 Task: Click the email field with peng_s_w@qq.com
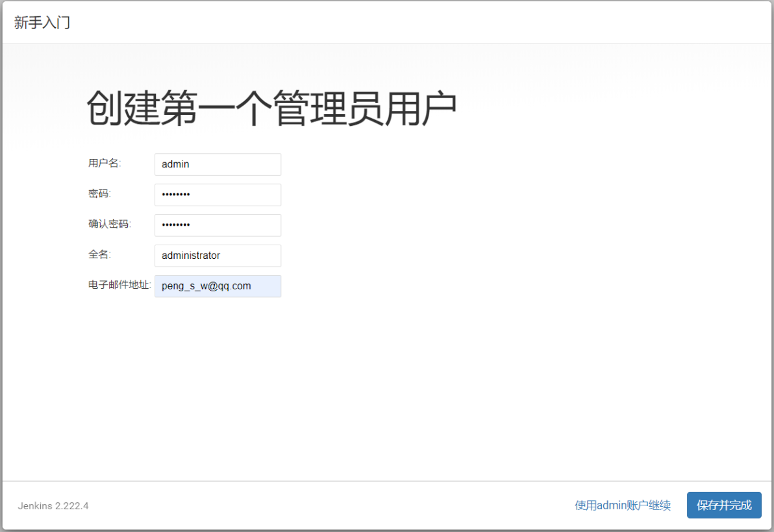point(218,286)
